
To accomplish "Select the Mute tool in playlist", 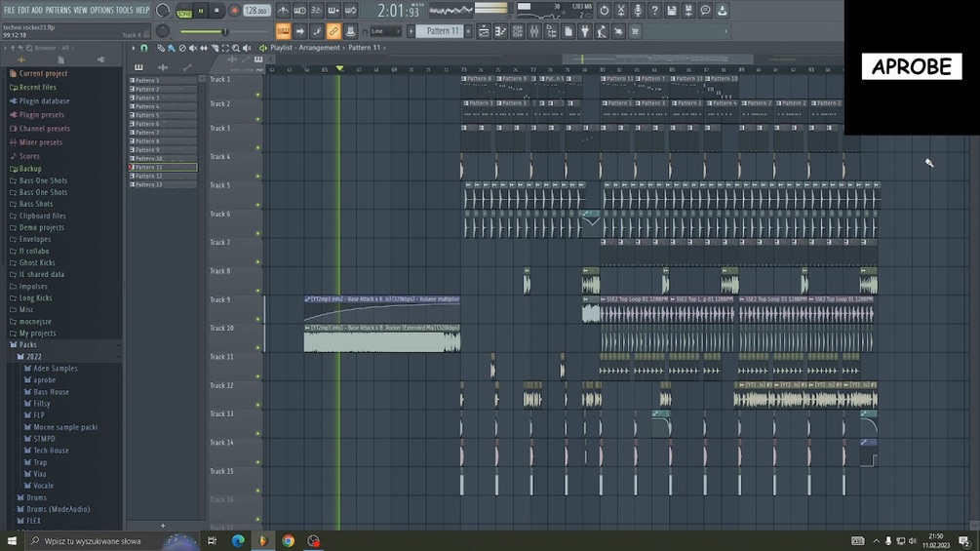I will coord(192,48).
